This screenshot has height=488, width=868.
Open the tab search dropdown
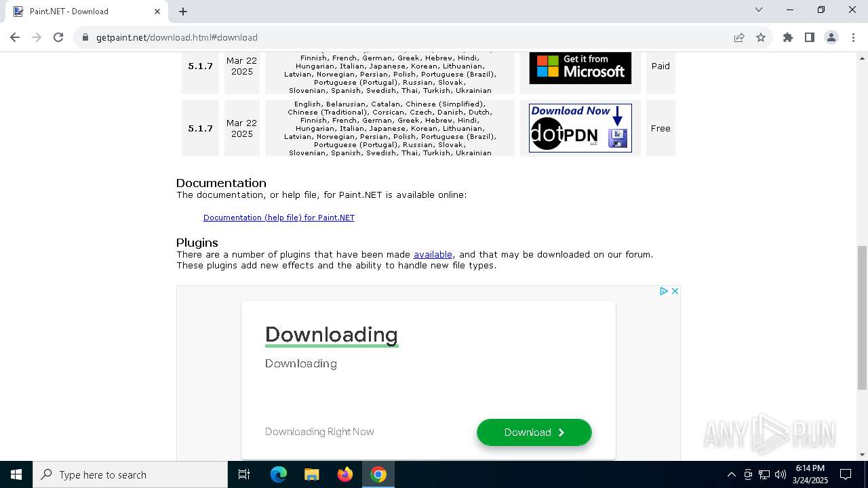759,9
